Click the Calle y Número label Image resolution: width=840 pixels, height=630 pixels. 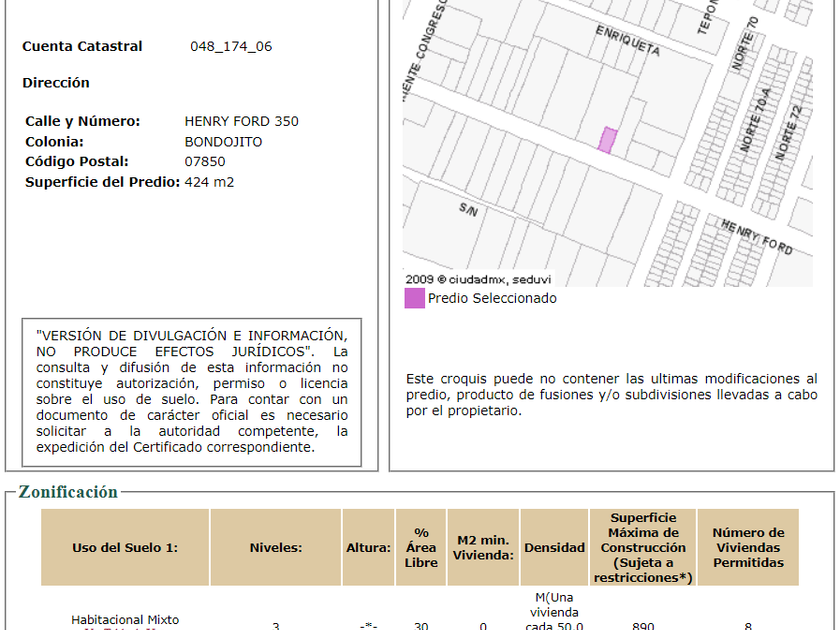click(82, 122)
